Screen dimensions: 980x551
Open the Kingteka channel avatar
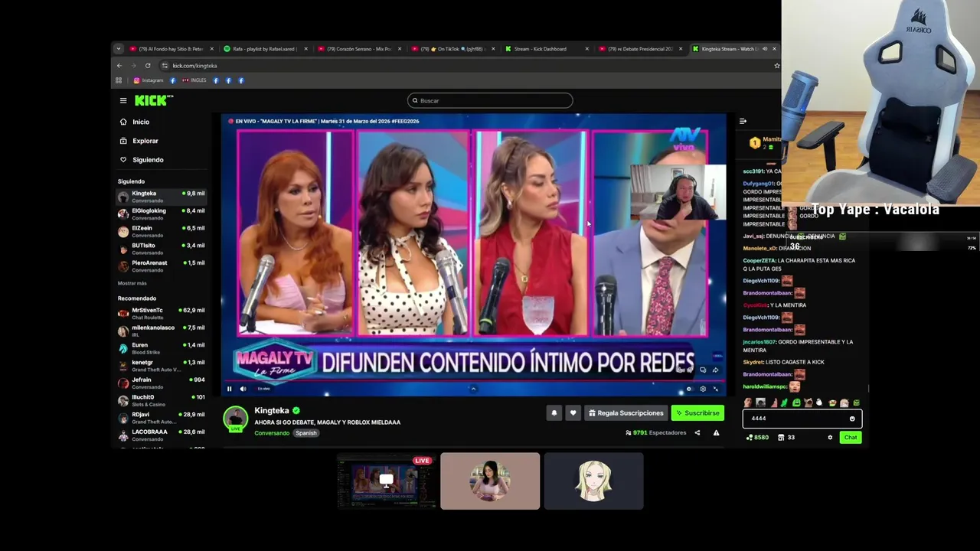(236, 419)
